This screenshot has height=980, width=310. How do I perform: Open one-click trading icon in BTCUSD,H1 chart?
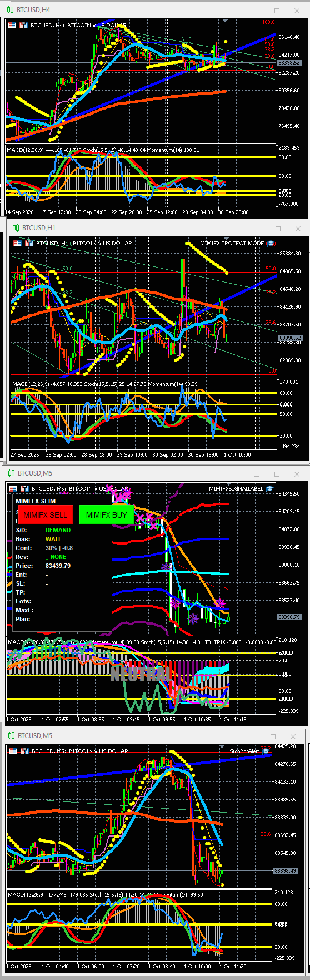pos(18,243)
